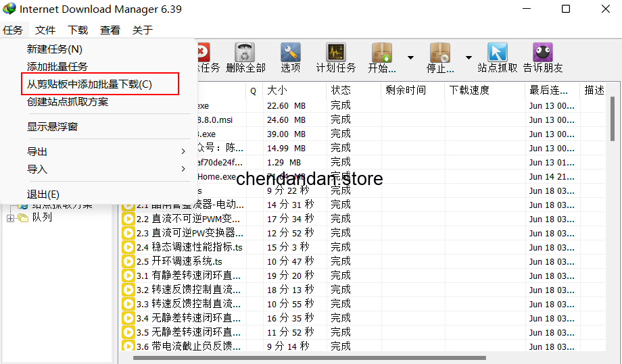The image size is (622, 364).
Task: Open the 文件 menu
Action: 45,30
